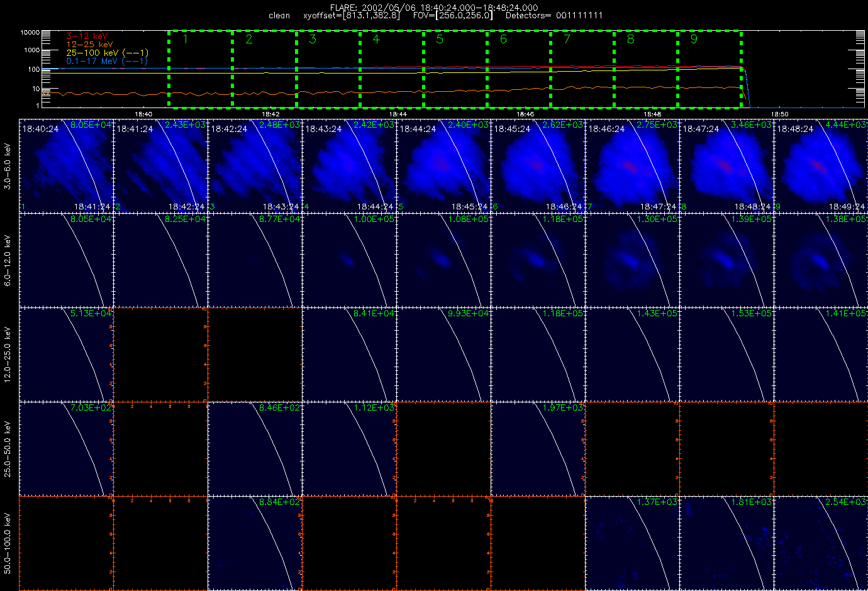Click the 18:48 time axis label
The image size is (868, 591).
652,114
